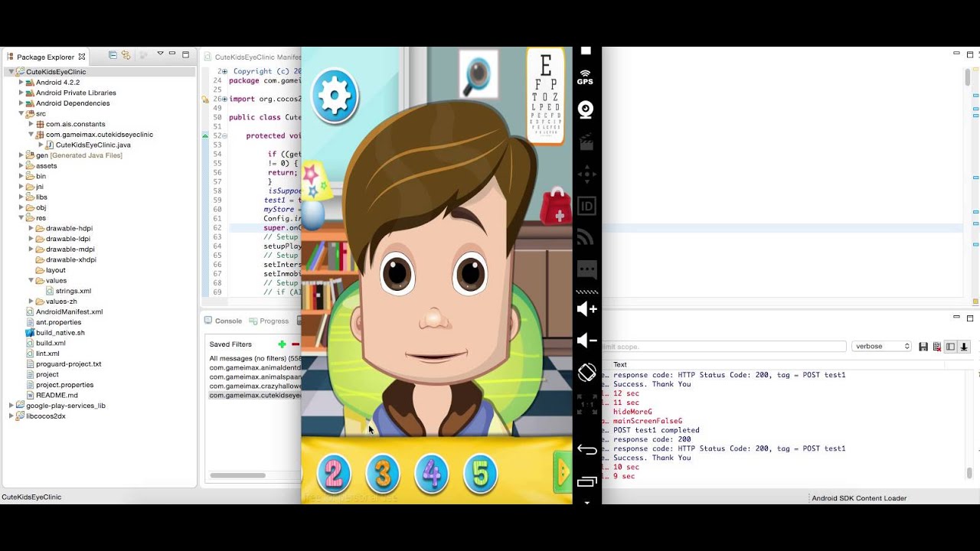
Task: Open the emulator screen capture clapperboard
Action: pyautogui.click(x=586, y=142)
